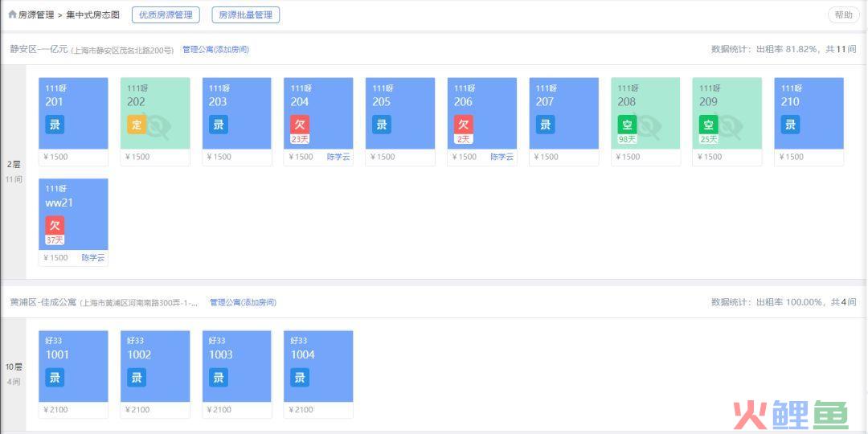
Task: Select the 10层 floor label
Action: tap(14, 367)
